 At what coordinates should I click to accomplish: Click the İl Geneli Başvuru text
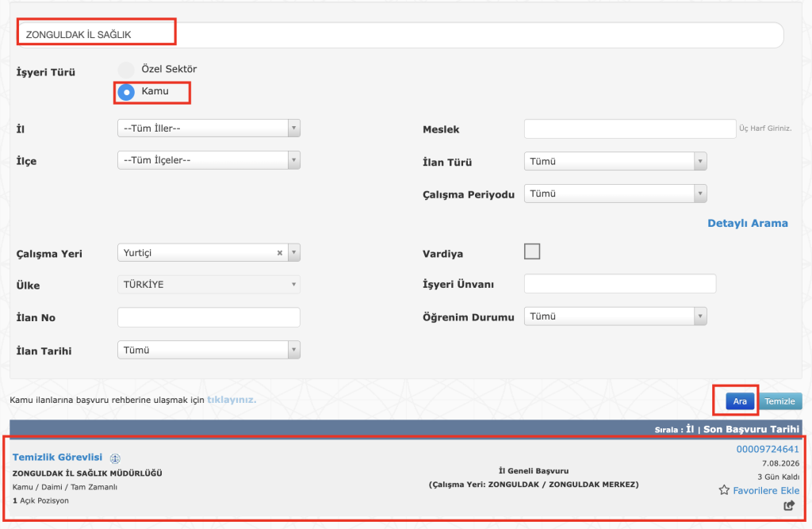pyautogui.click(x=534, y=470)
